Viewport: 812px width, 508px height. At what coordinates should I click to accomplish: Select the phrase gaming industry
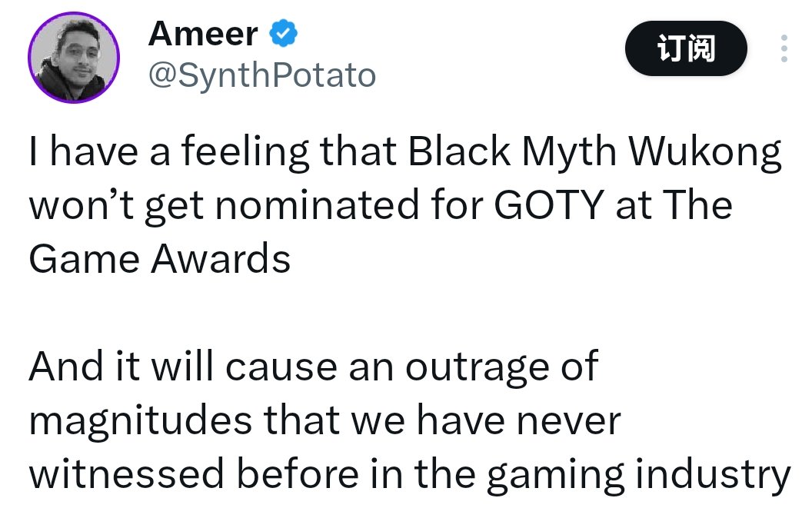(638, 475)
